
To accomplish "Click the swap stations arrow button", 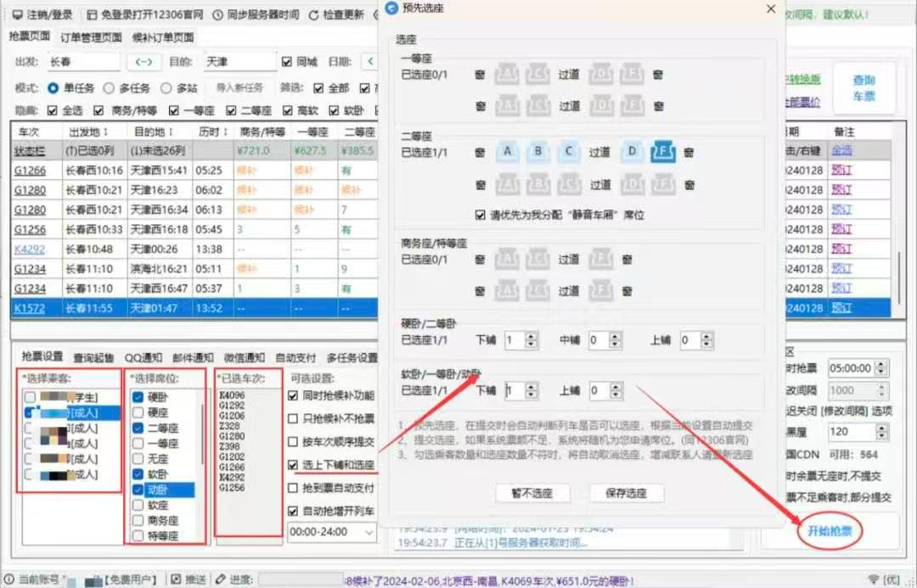I will 143,62.
